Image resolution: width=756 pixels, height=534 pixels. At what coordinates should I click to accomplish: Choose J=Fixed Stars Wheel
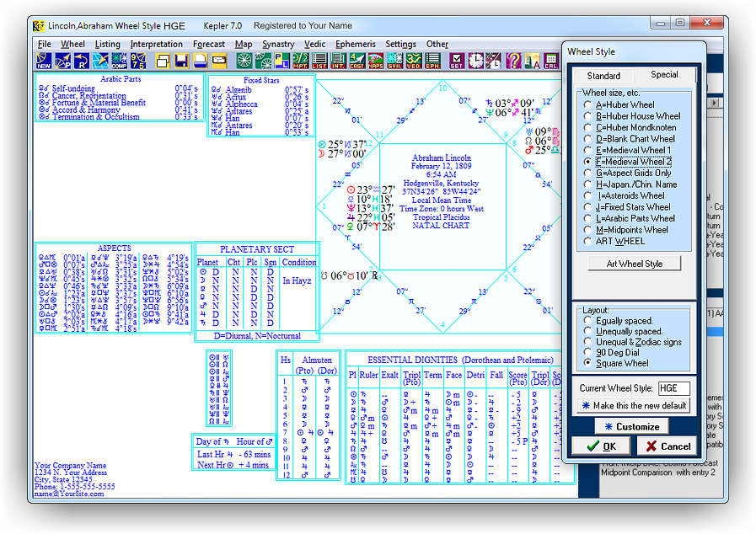587,207
